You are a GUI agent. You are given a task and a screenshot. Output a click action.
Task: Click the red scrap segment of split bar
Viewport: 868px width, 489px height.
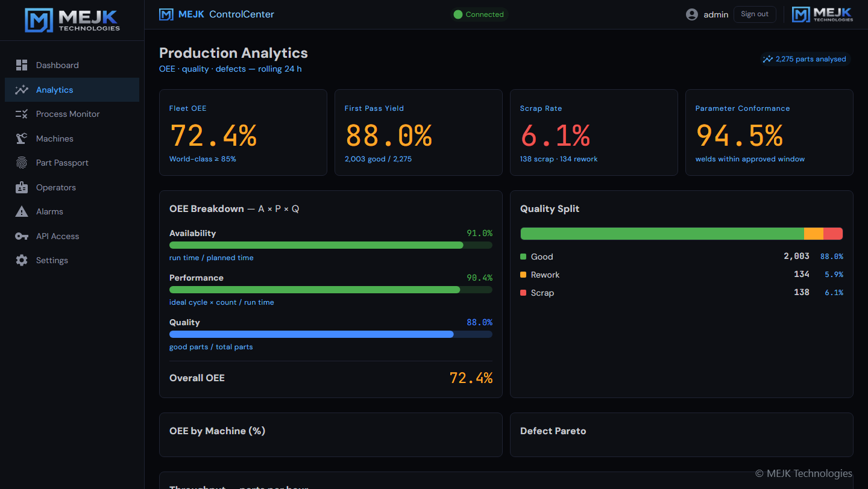click(x=833, y=234)
